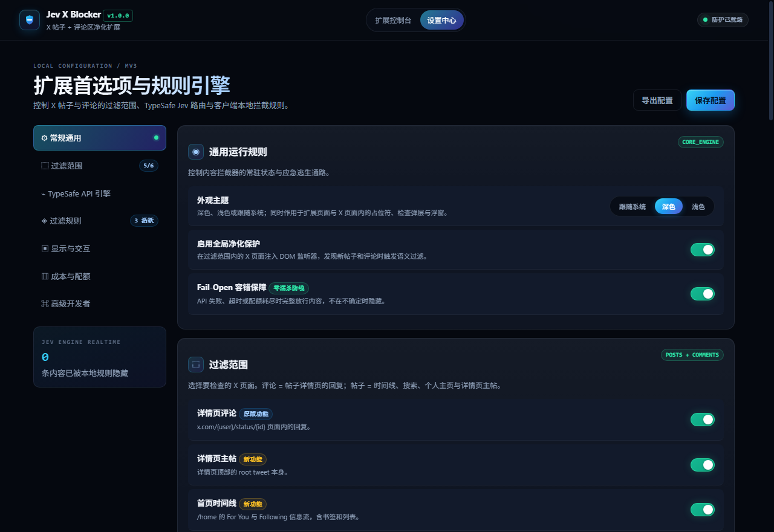Click the 过滤范围 section header icon
The width and height of the screenshot is (774, 532).
pos(196,365)
